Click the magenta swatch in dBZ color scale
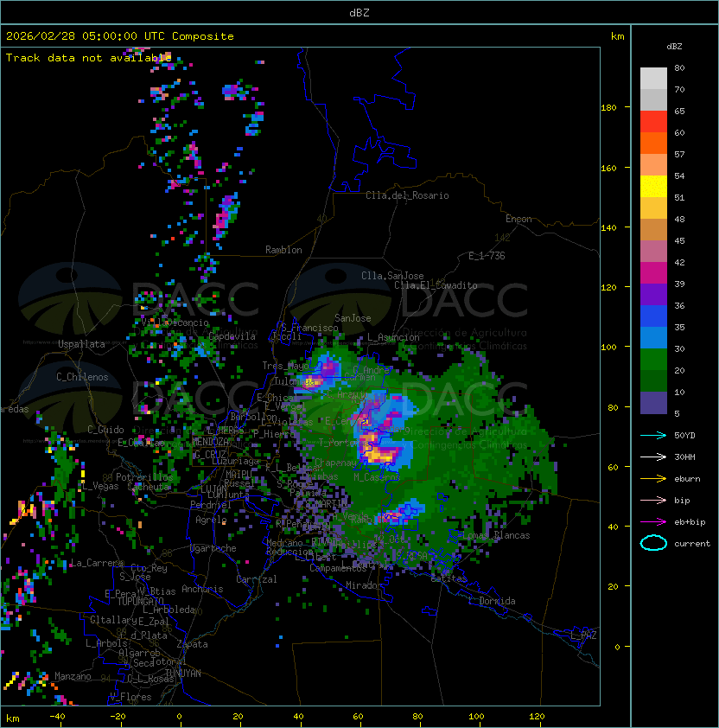 click(x=653, y=273)
